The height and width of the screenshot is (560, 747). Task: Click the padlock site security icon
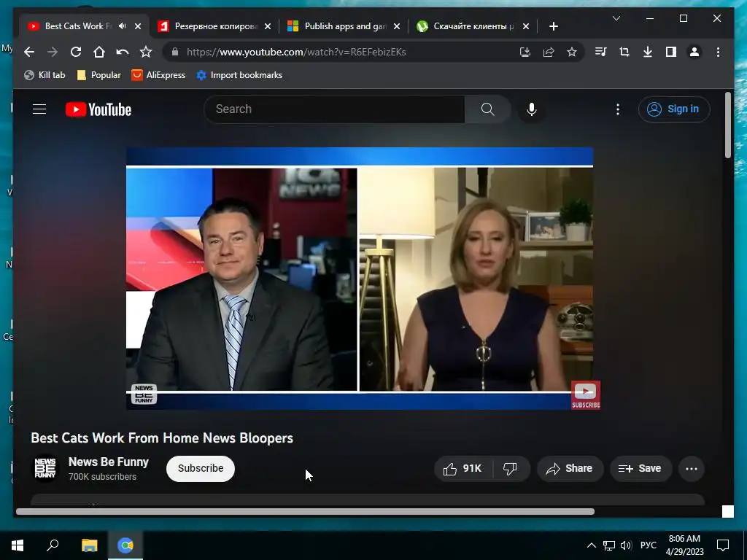click(x=175, y=52)
